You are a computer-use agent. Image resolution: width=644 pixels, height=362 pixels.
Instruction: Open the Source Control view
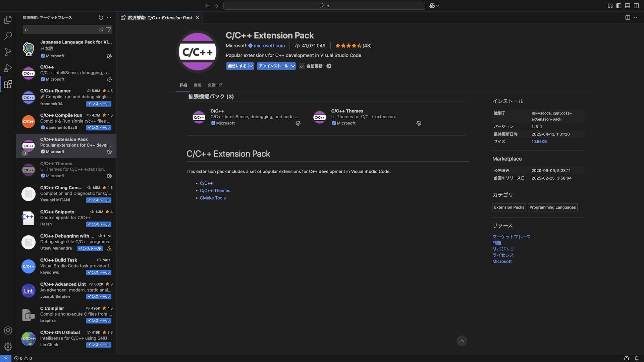[x=8, y=52]
